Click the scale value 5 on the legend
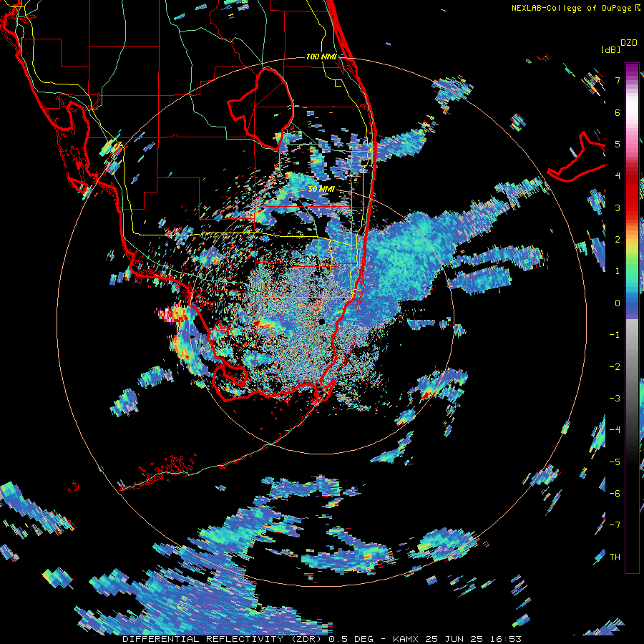 tap(618, 144)
